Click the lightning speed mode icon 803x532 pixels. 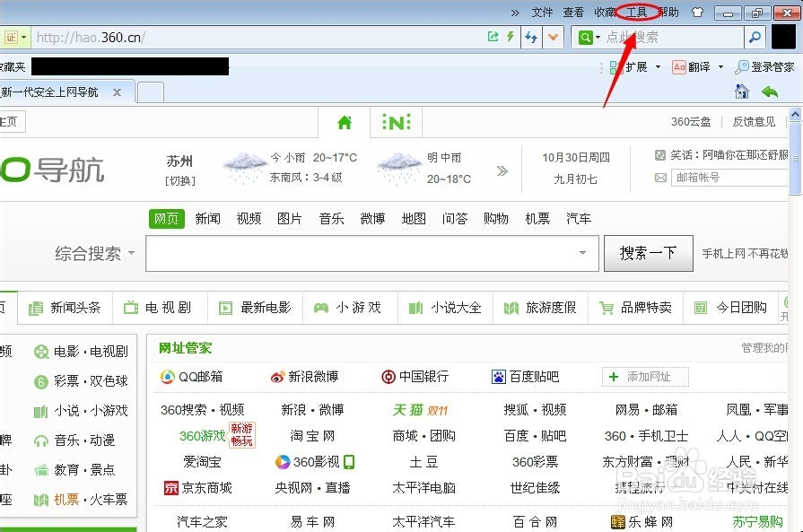(511, 37)
